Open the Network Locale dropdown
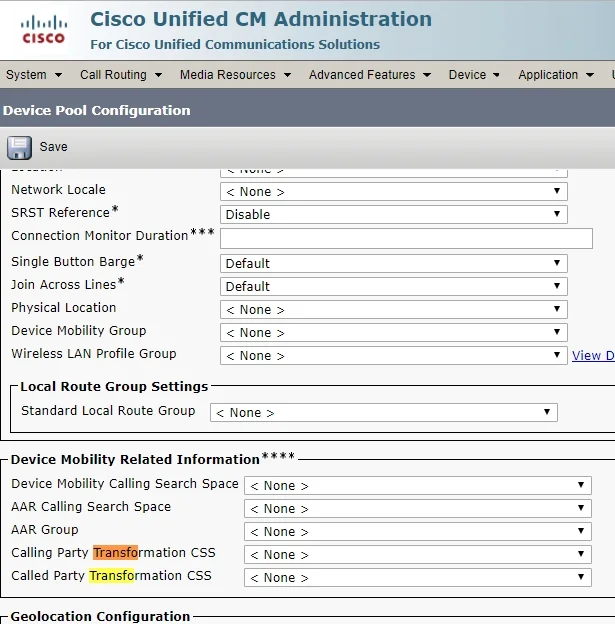Viewport: 615px width, 624px height. point(394,192)
